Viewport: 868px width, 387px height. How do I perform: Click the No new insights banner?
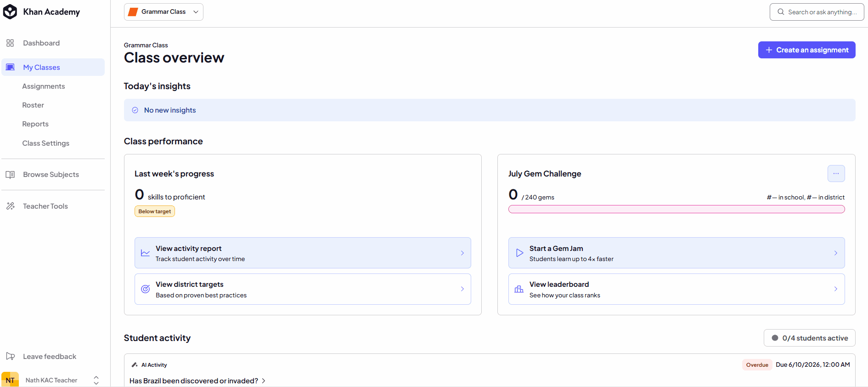click(x=490, y=110)
